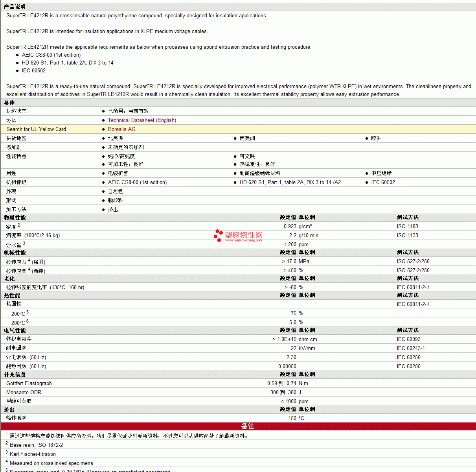This screenshot has width=476, height=472.
Task: Select the 总体 section header
Action: pyautogui.click(x=9, y=102)
